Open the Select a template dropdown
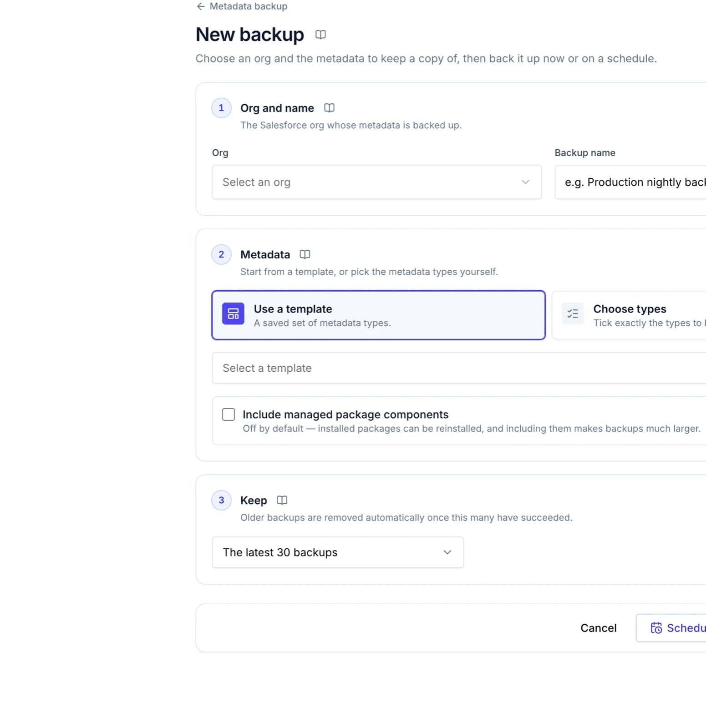 point(459,368)
